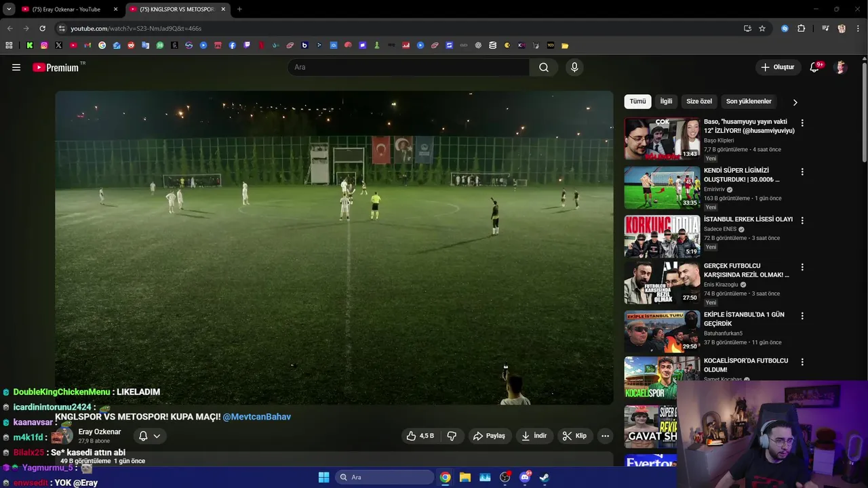Click the browser address bar URL
The width and height of the screenshot is (868, 488).
[x=136, y=28]
